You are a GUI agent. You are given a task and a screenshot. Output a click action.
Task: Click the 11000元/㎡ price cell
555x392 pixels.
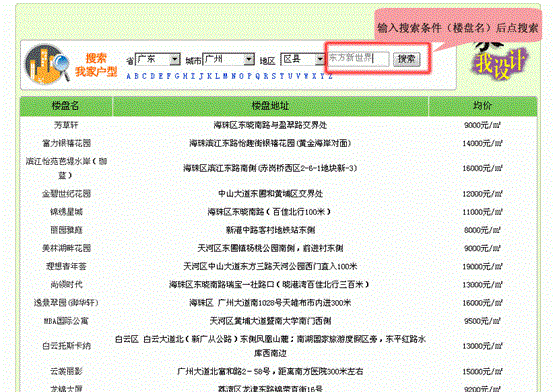(482, 212)
